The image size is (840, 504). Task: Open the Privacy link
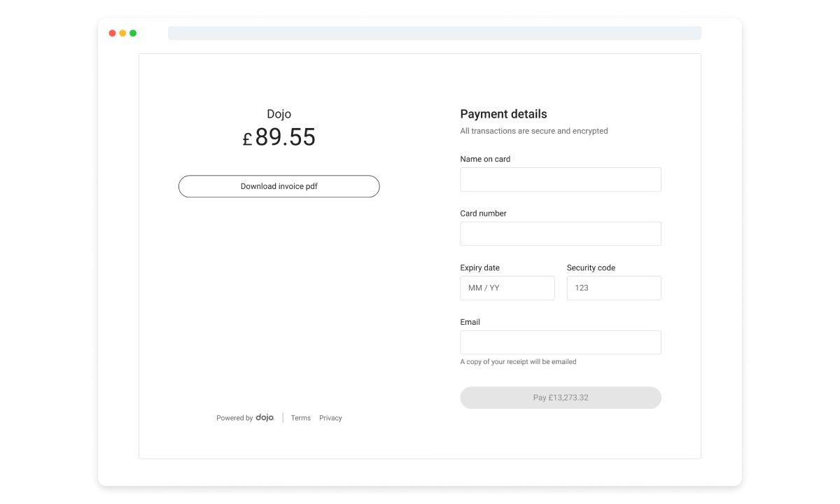pyautogui.click(x=330, y=418)
